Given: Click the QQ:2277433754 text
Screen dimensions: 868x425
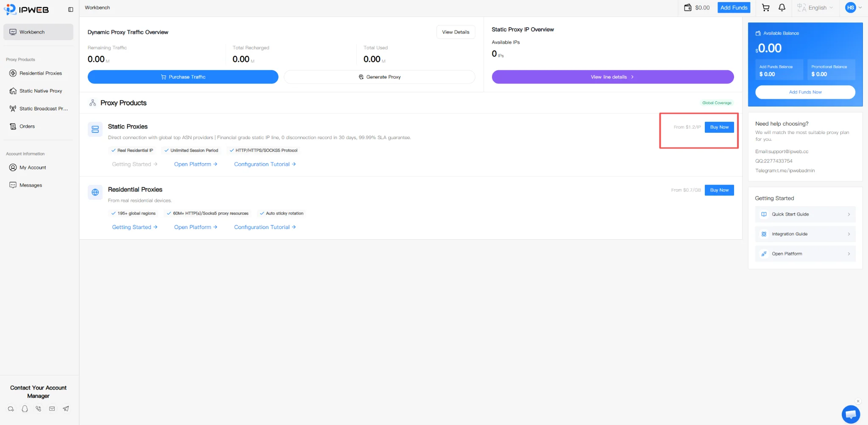Looking at the screenshot, I should tap(773, 161).
